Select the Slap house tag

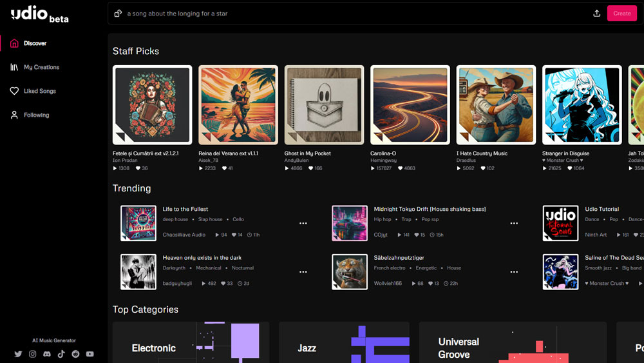pyautogui.click(x=211, y=219)
